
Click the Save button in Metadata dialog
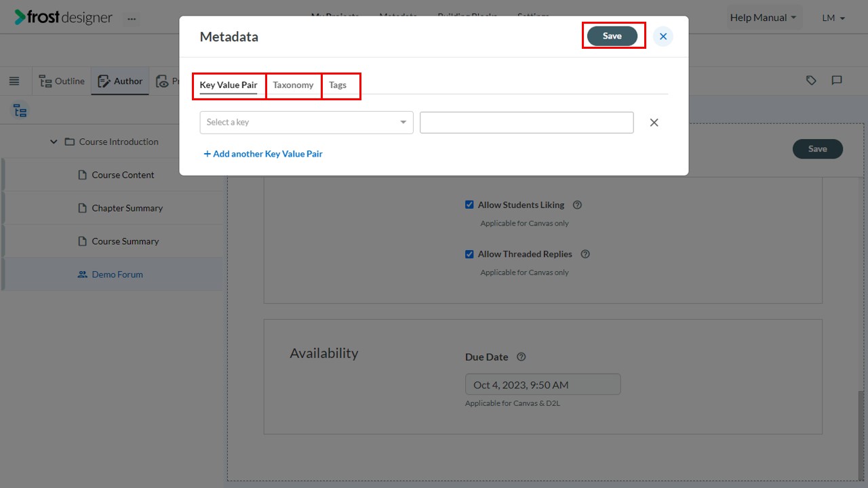click(612, 36)
